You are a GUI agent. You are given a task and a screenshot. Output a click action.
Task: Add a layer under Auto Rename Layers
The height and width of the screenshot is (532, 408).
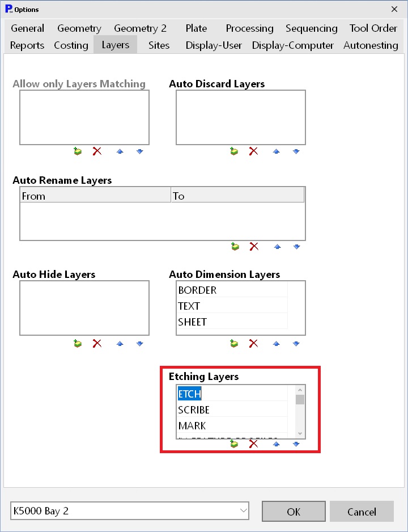[235, 247]
